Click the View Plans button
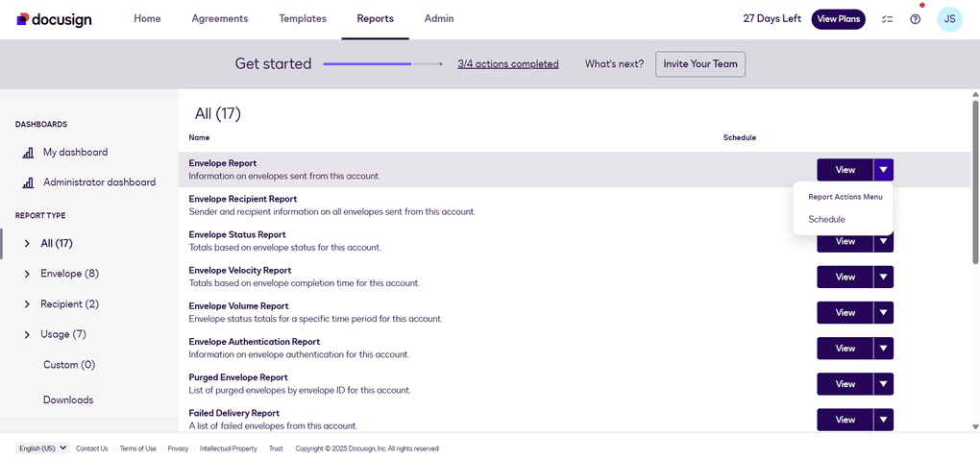 tap(838, 19)
